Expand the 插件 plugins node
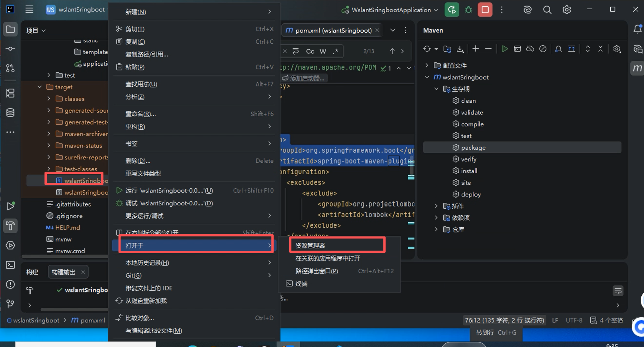The height and width of the screenshot is (347, 644). pyautogui.click(x=436, y=206)
